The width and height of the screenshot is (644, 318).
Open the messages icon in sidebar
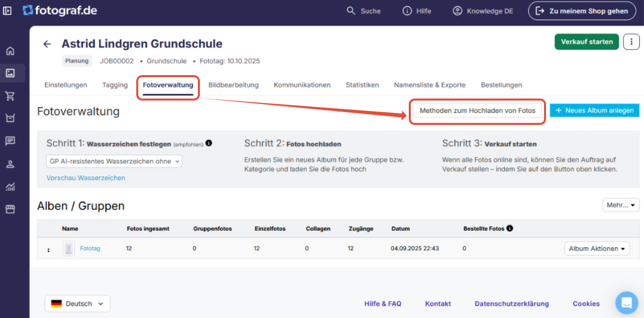[10, 141]
